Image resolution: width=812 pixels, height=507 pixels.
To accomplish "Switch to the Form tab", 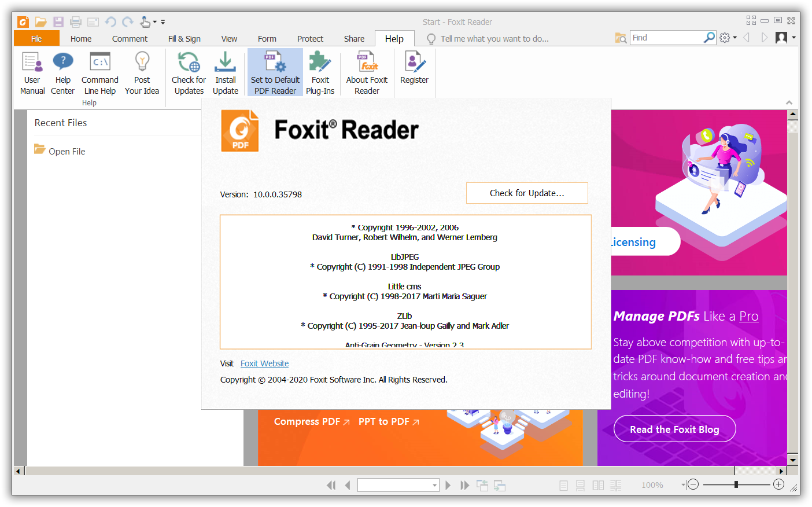I will point(267,39).
